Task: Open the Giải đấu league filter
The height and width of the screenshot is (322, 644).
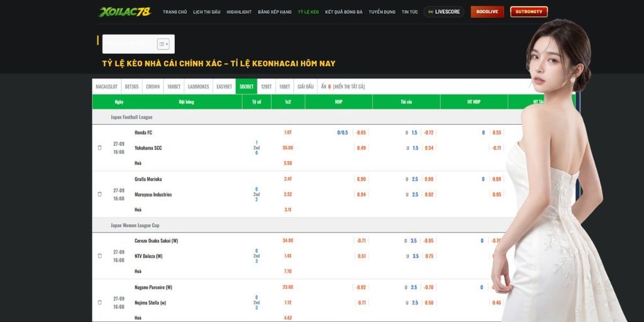Action: pos(306,87)
